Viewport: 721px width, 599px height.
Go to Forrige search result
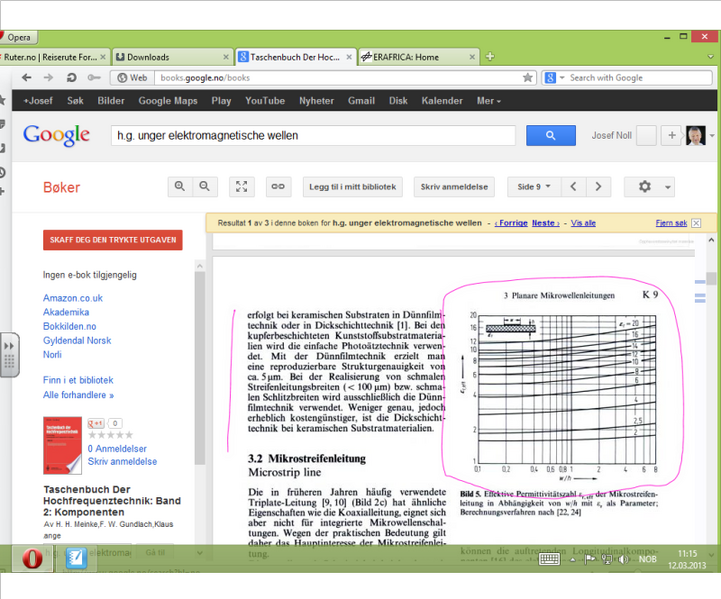click(x=511, y=223)
